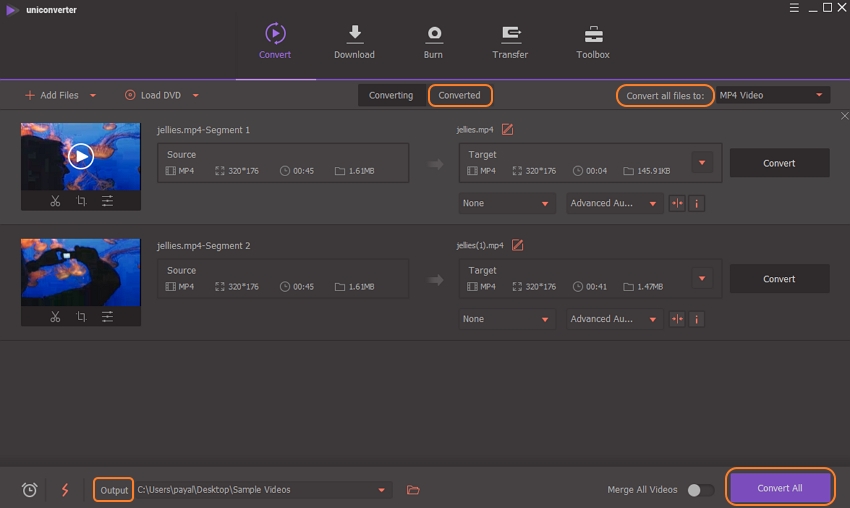Toggle the Merge All Videos switch
850x508 pixels.
click(701, 490)
